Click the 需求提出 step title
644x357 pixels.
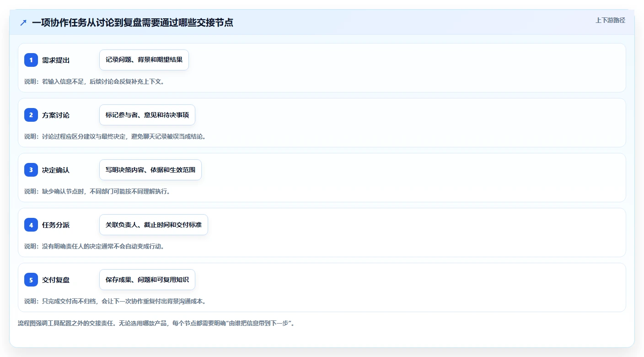pyautogui.click(x=56, y=60)
